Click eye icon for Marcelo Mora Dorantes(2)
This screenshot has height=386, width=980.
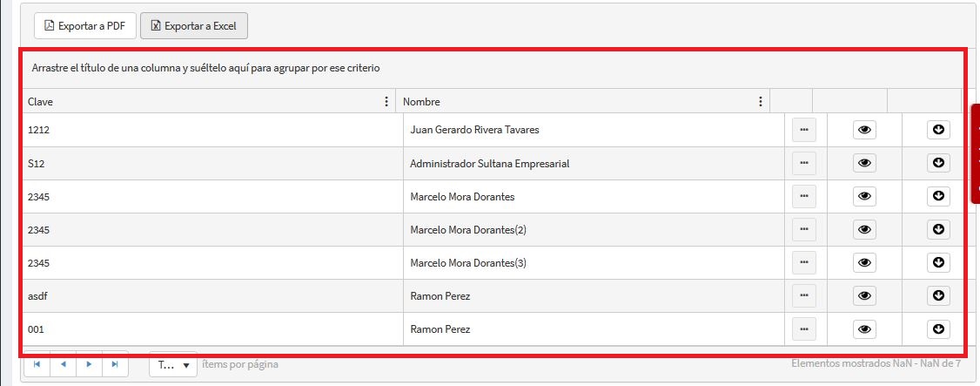coord(864,229)
